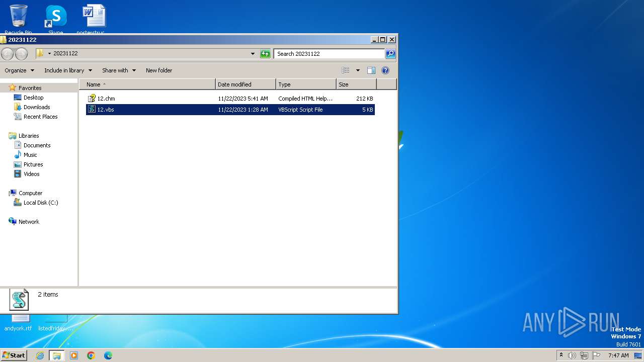
Task: Launch Google Chrome from taskbar
Action: click(91, 355)
